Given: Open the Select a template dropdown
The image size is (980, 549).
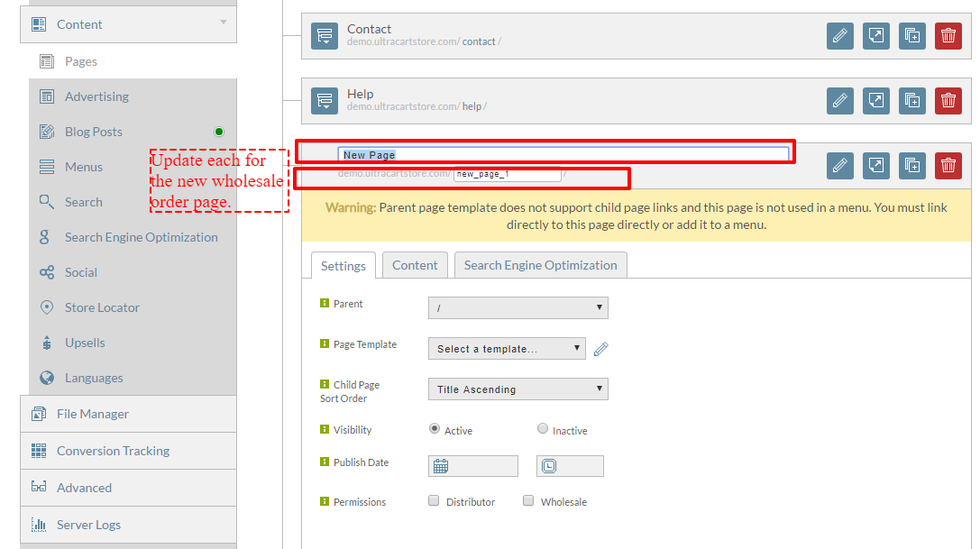Looking at the screenshot, I should 507,348.
